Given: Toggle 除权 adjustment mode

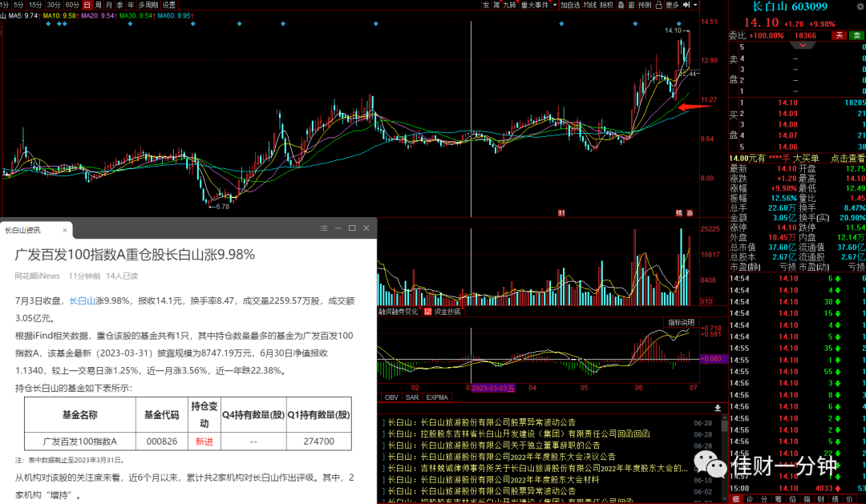Looking at the screenshot, I should point(607,5).
